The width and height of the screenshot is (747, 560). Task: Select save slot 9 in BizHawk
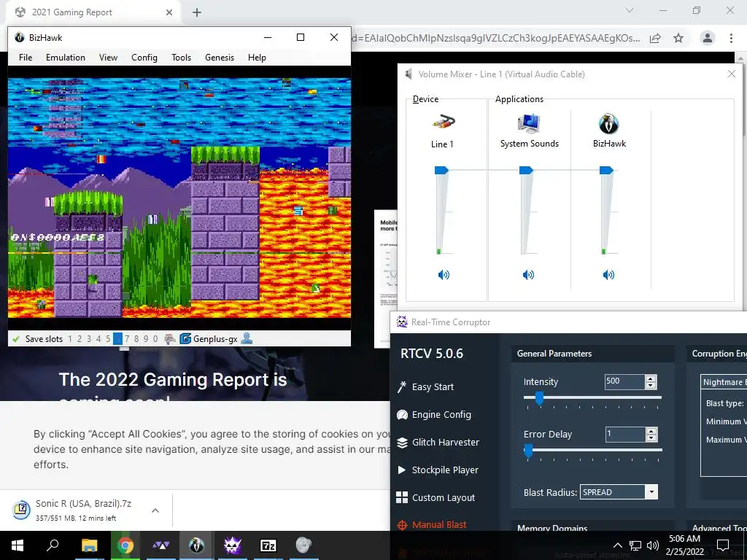[x=146, y=339]
